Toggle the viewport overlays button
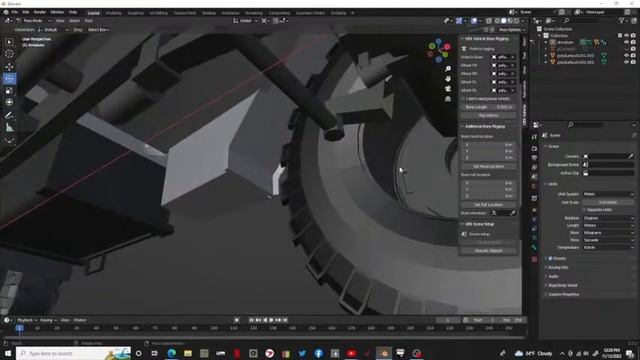This screenshot has height=360, width=640. [x=474, y=21]
